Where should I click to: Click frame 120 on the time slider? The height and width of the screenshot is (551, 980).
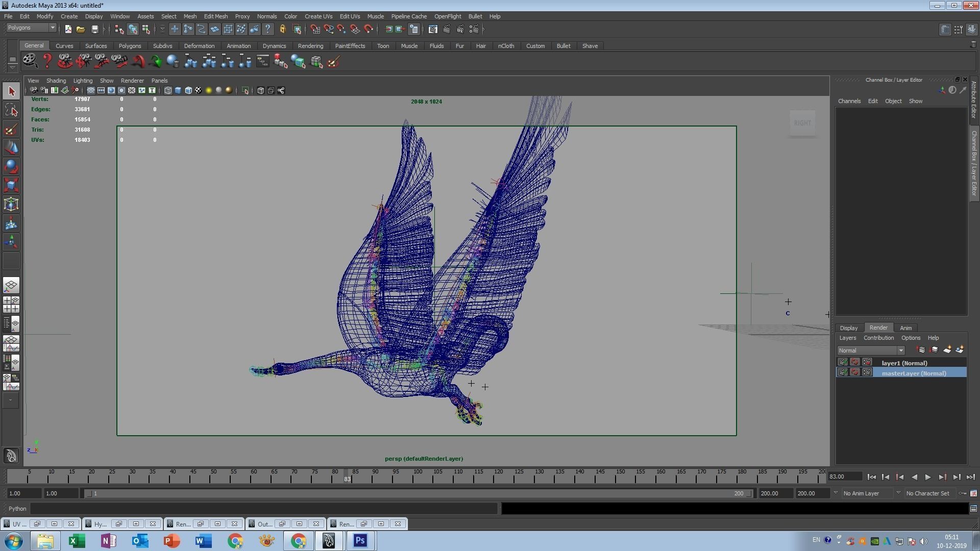pos(498,477)
